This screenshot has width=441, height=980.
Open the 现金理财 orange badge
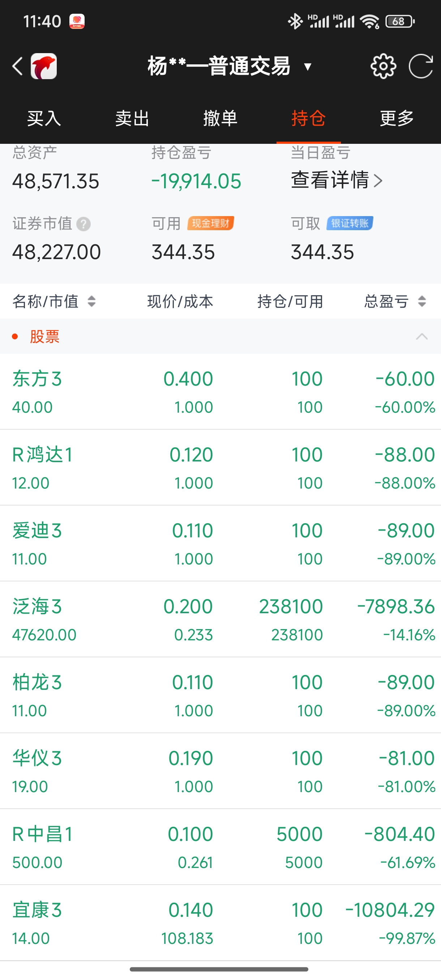click(210, 223)
